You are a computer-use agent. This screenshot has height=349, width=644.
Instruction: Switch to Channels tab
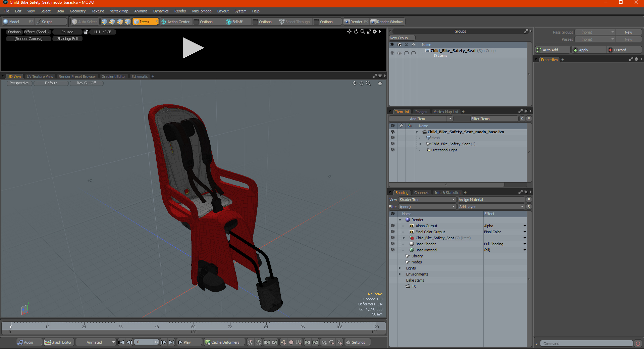click(x=422, y=193)
